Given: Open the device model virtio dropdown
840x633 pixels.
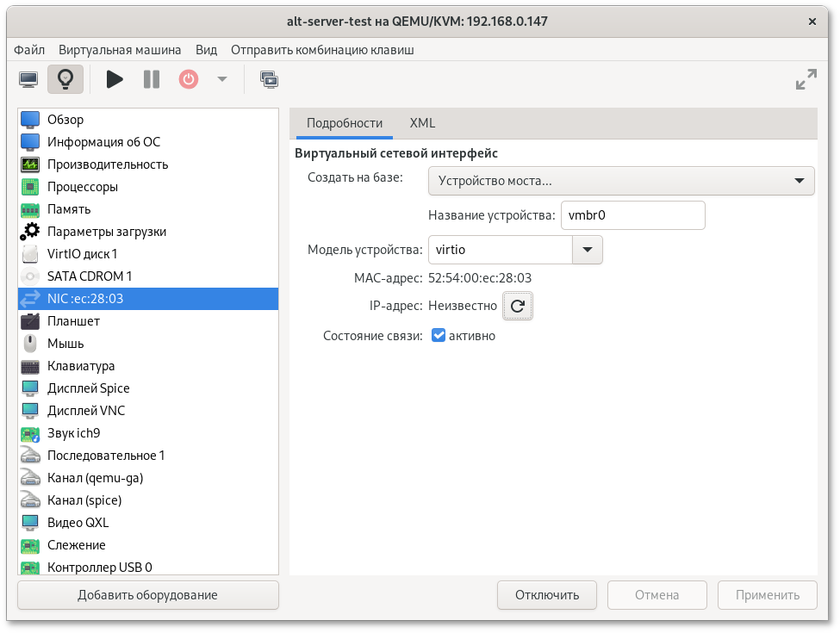Looking at the screenshot, I should [587, 250].
